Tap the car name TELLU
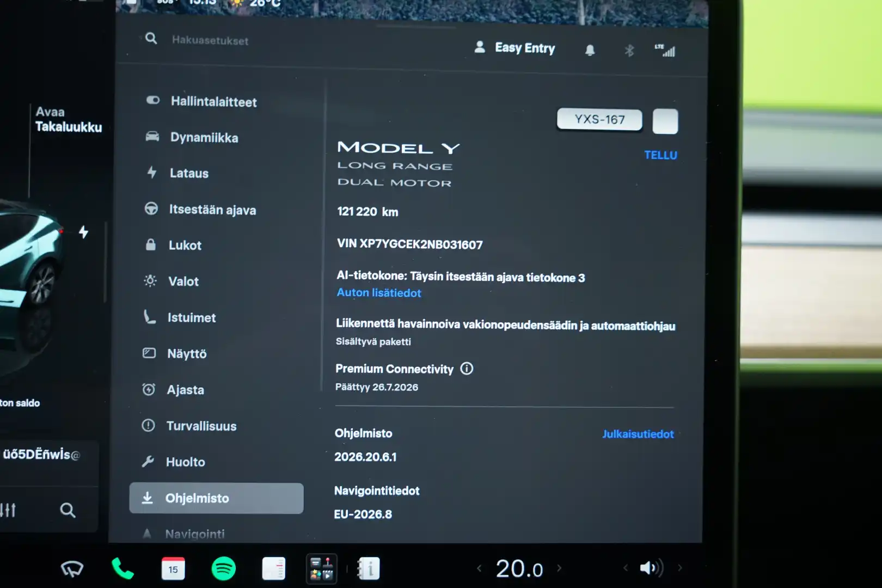Viewport: 882px width, 588px height. tap(660, 155)
